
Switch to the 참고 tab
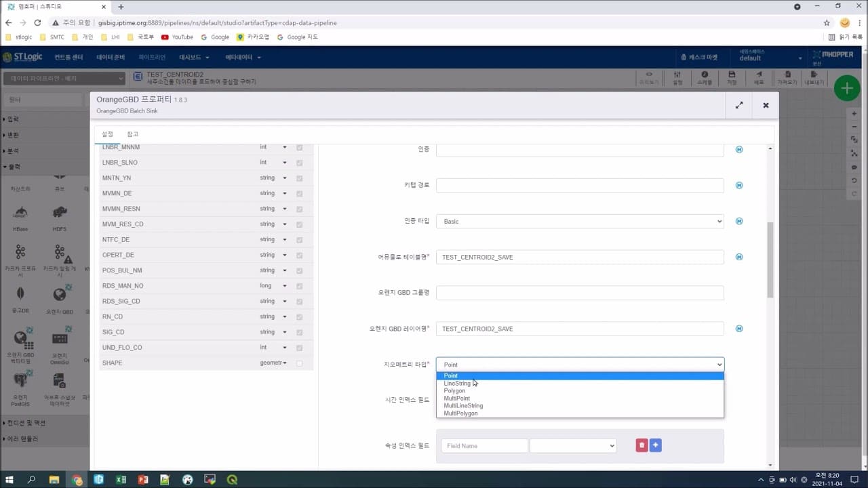pos(132,134)
